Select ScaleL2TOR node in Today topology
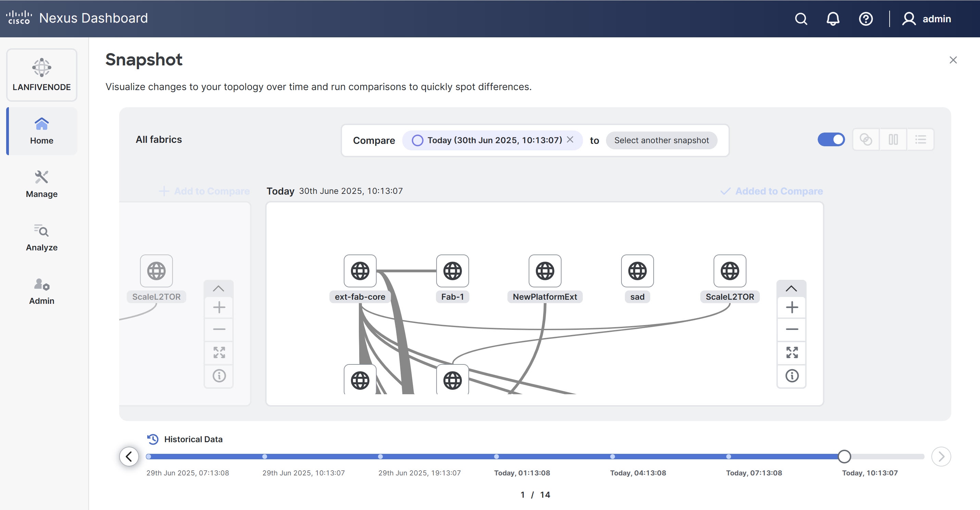This screenshot has width=980, height=510. click(x=730, y=271)
